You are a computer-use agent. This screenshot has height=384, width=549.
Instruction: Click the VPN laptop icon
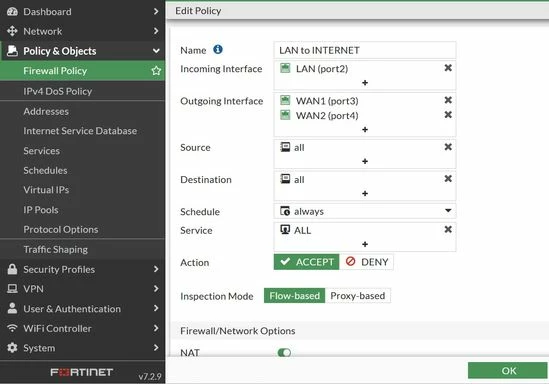click(x=12, y=289)
